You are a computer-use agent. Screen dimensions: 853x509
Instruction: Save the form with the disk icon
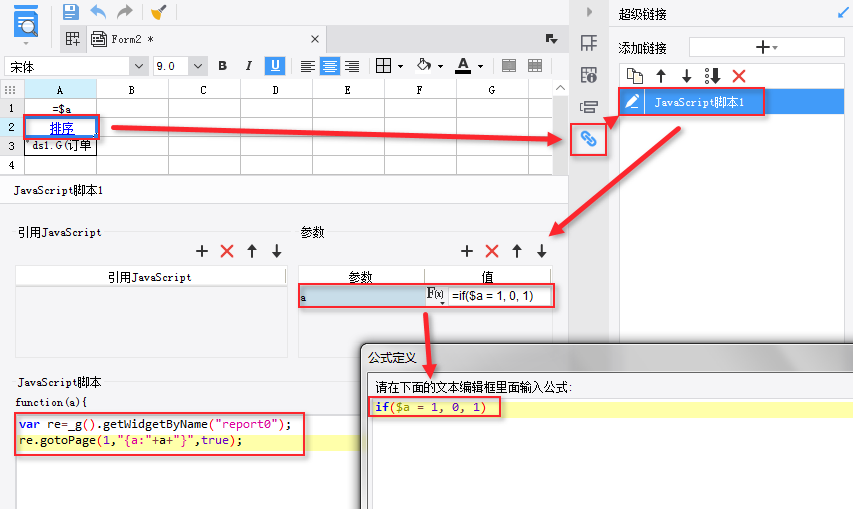pyautogui.click(x=71, y=11)
